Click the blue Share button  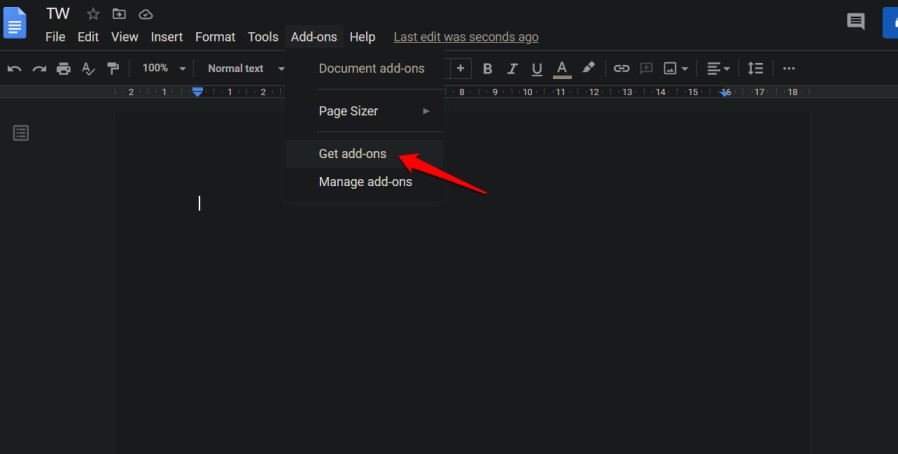click(890, 23)
